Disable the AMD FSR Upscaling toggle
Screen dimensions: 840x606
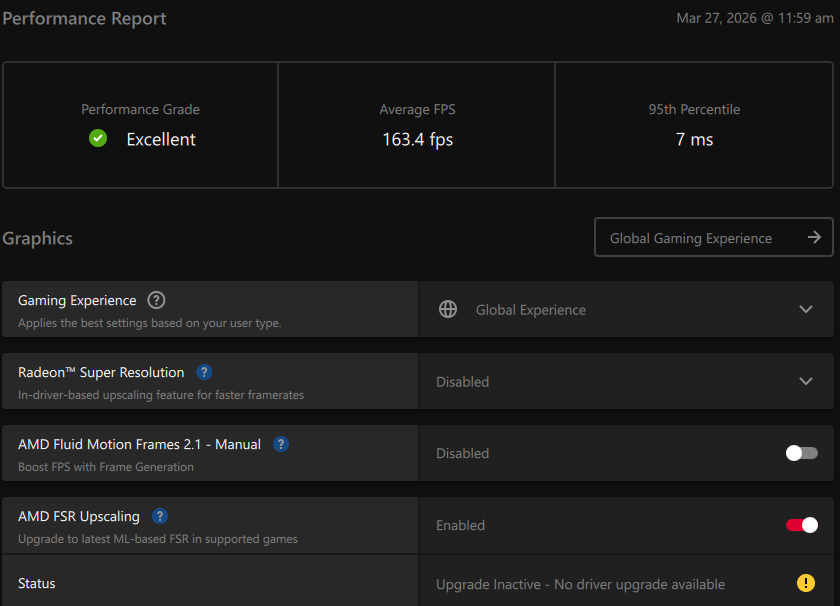(x=801, y=525)
